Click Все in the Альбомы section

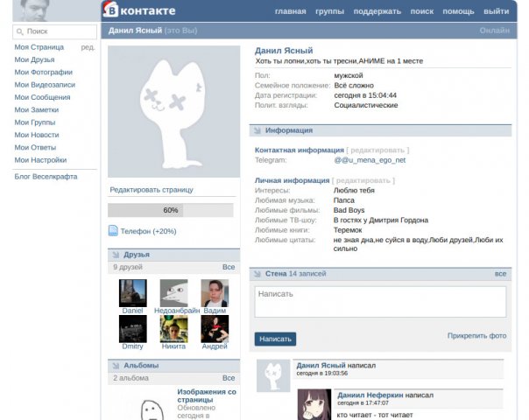coord(229,378)
